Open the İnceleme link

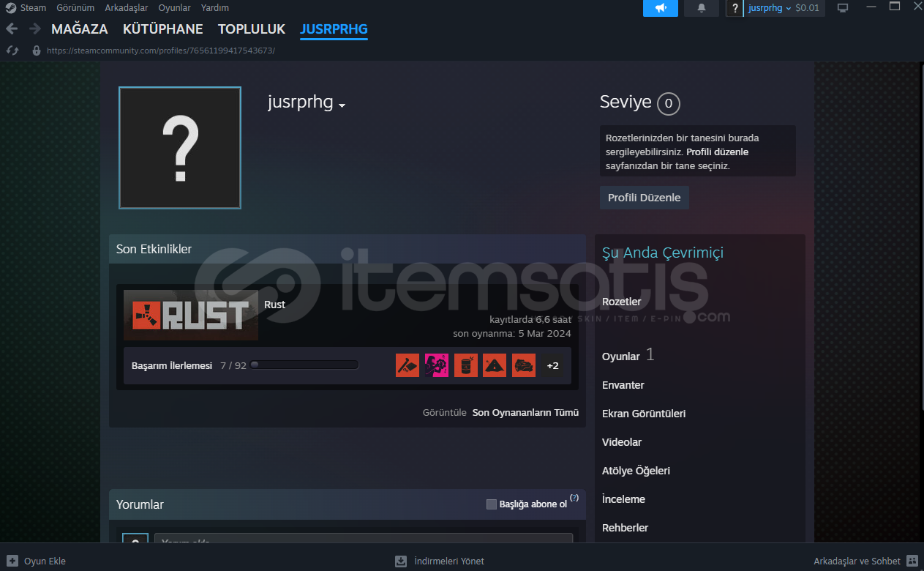(x=623, y=499)
